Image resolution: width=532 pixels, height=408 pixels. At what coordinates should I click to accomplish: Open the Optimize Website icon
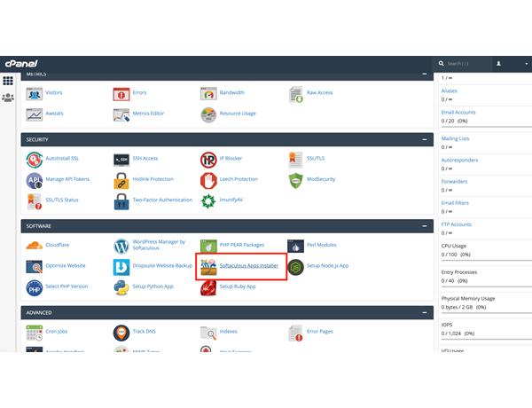point(35,267)
